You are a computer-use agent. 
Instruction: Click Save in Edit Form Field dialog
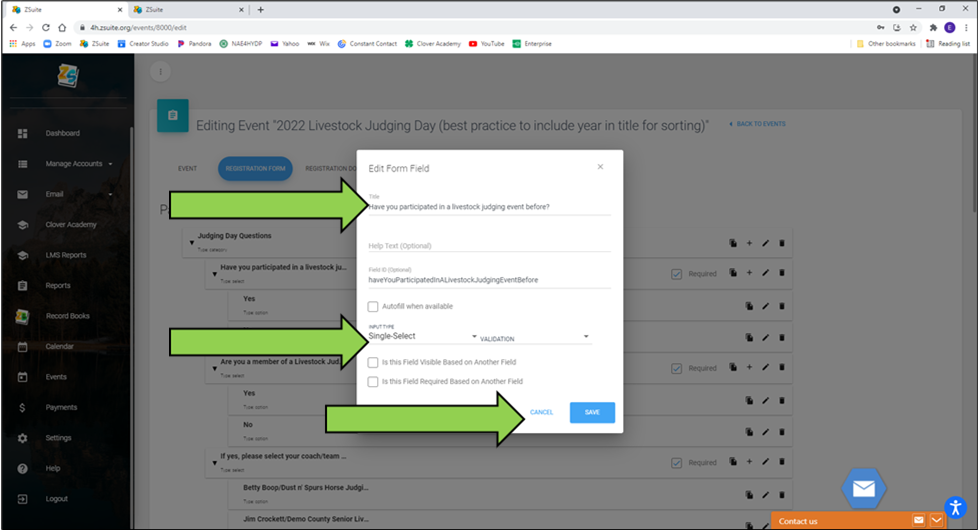point(592,412)
